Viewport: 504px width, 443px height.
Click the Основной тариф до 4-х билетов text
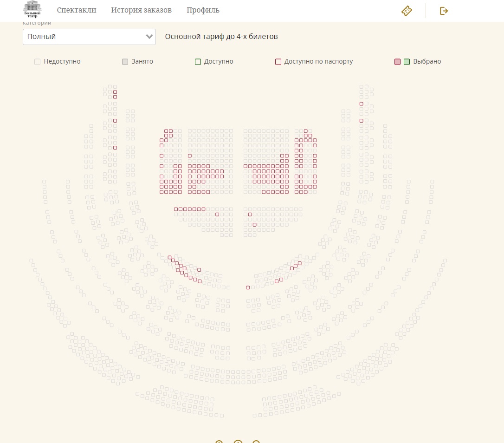[221, 37]
